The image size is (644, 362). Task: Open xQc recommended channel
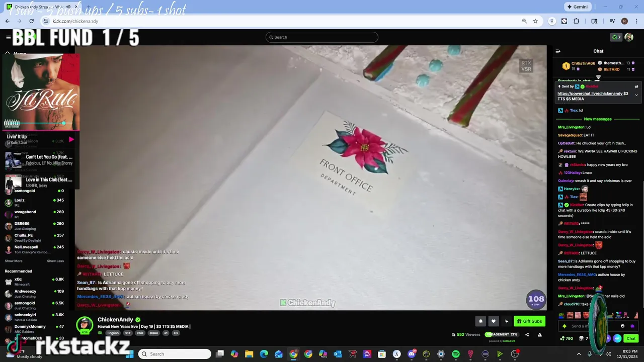(x=34, y=282)
